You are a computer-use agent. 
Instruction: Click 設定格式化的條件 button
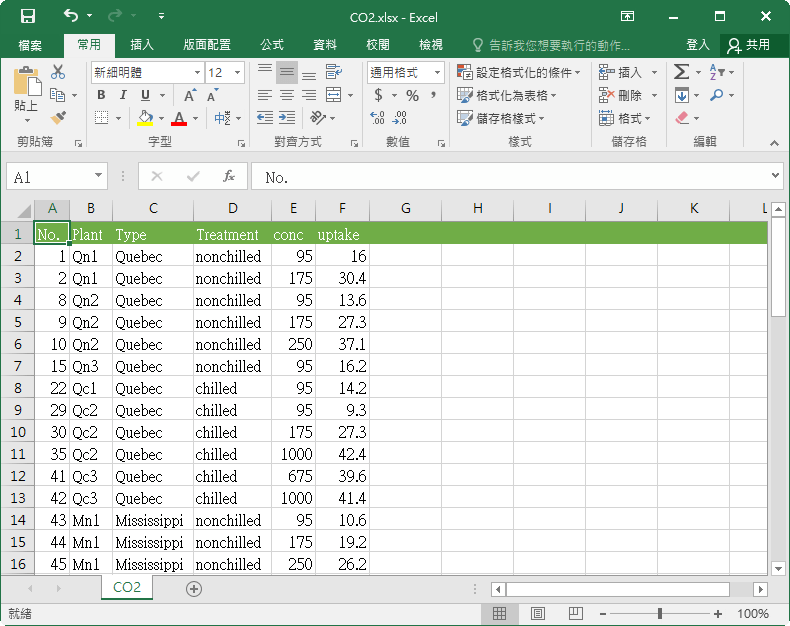[517, 72]
